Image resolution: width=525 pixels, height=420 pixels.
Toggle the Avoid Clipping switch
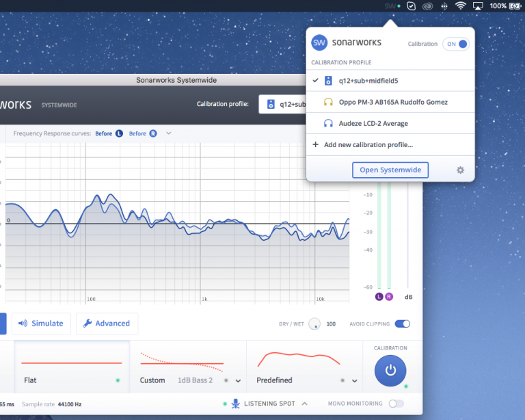(403, 324)
